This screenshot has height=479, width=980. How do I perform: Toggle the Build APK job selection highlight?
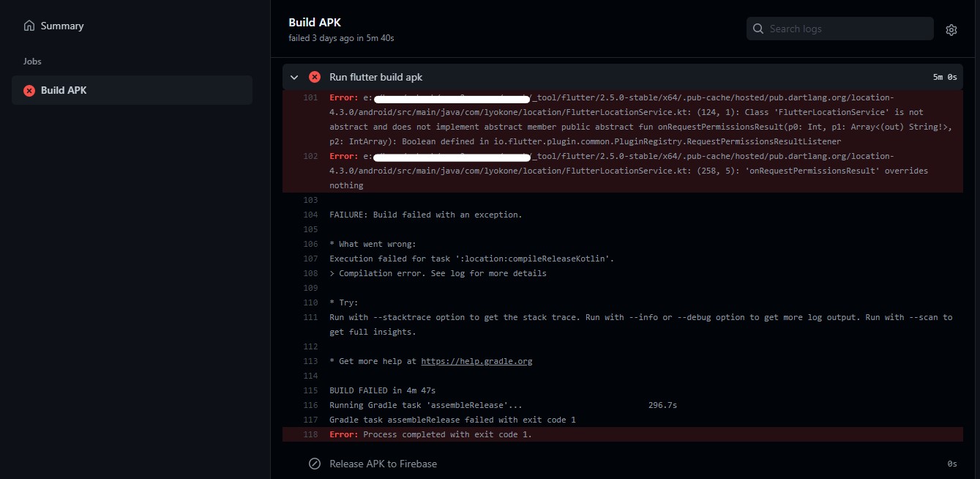pos(132,90)
